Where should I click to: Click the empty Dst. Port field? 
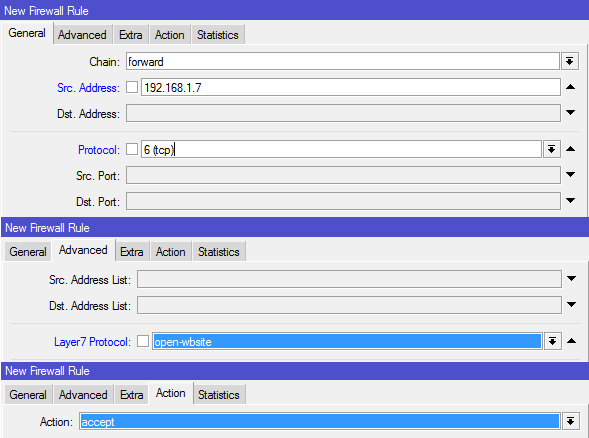point(343,201)
